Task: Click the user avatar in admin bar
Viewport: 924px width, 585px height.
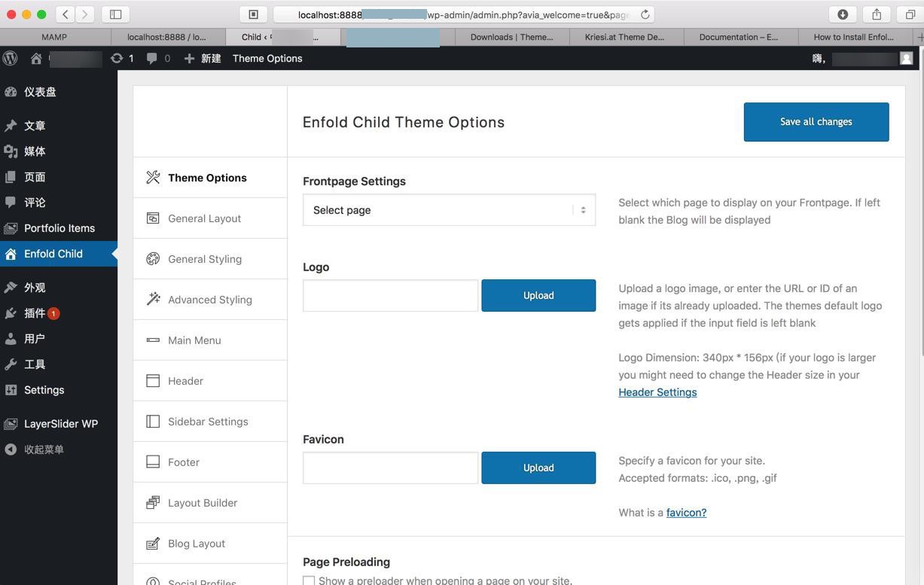Action: coord(906,58)
